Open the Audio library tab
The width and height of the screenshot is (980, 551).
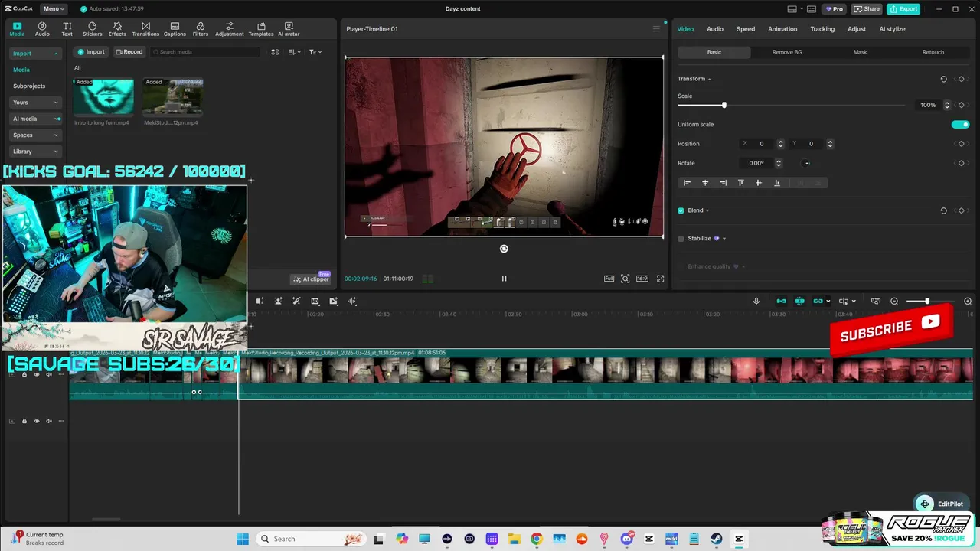point(42,29)
